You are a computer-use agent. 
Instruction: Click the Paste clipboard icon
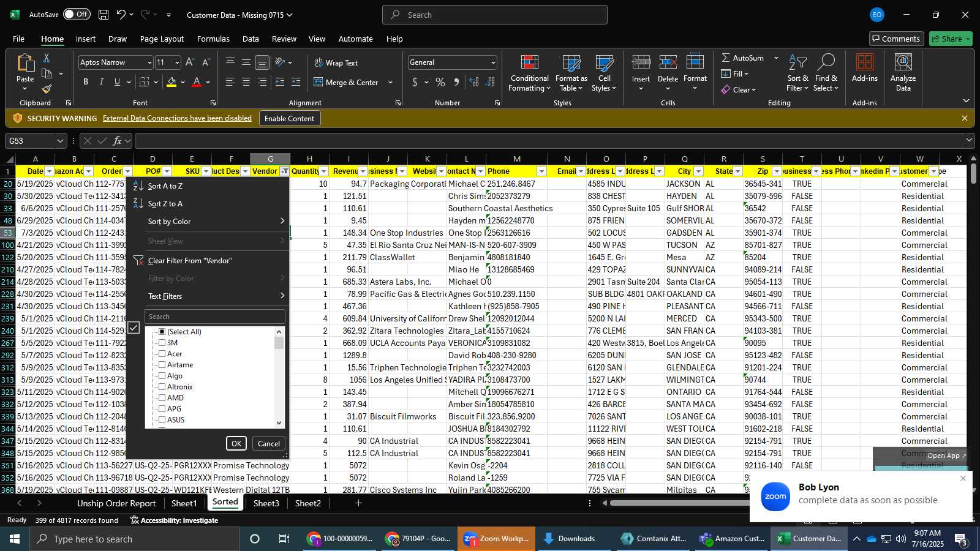click(x=25, y=63)
